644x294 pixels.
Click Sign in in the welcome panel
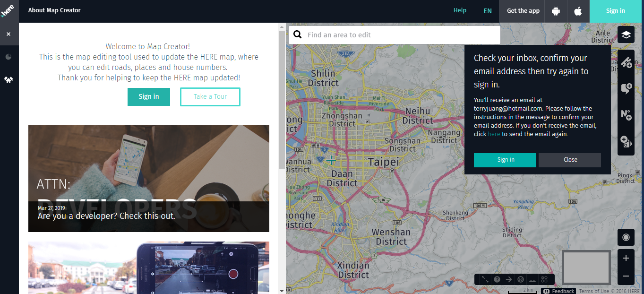click(149, 96)
